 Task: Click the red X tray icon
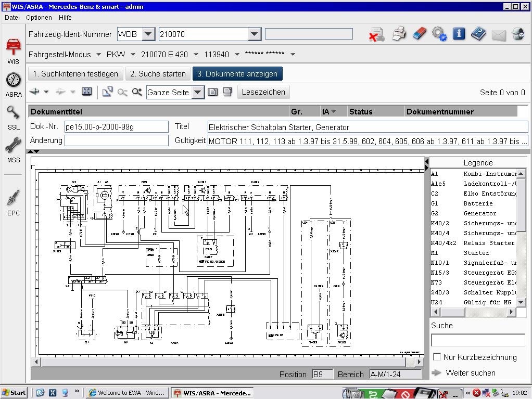tap(477, 393)
